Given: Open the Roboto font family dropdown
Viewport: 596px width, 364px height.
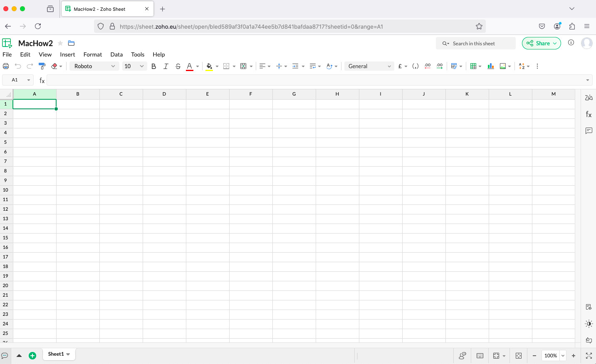Looking at the screenshot, I should click(94, 66).
